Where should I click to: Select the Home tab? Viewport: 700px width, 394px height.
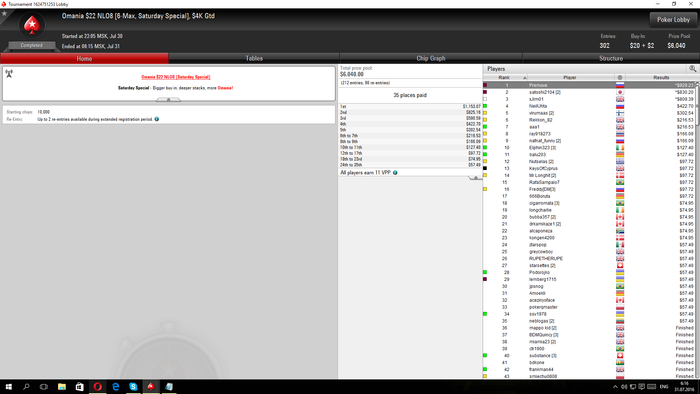tap(84, 58)
